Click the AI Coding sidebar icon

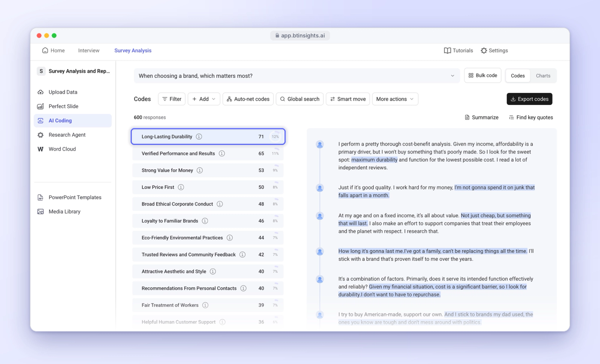click(x=40, y=121)
